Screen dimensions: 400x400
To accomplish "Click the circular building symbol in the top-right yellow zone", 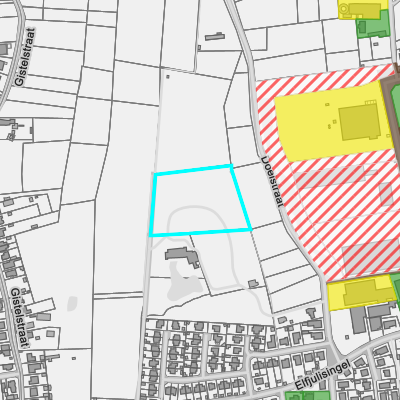I will pyautogui.click(x=343, y=8).
